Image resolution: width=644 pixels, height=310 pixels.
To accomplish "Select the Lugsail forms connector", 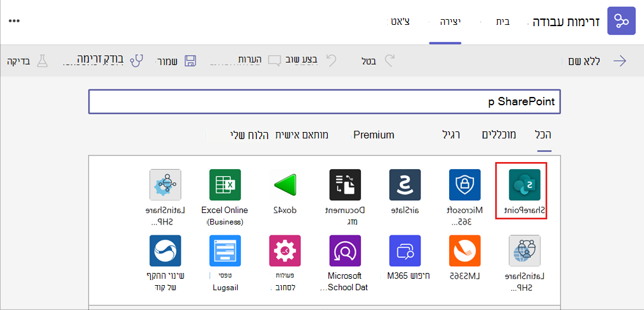I will 225,251.
